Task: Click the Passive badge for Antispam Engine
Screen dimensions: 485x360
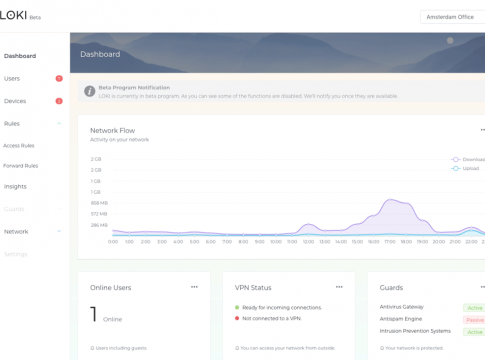Action: point(474,320)
